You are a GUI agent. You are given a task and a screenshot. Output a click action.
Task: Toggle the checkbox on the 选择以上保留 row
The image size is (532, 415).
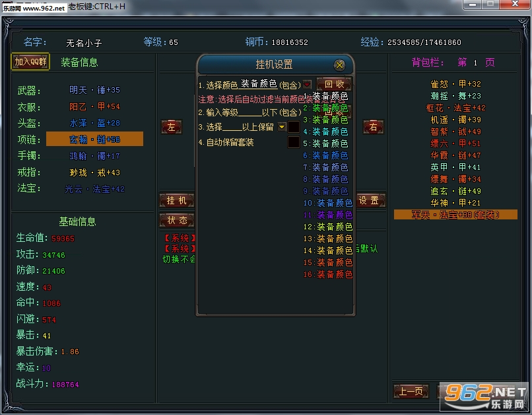point(293,126)
